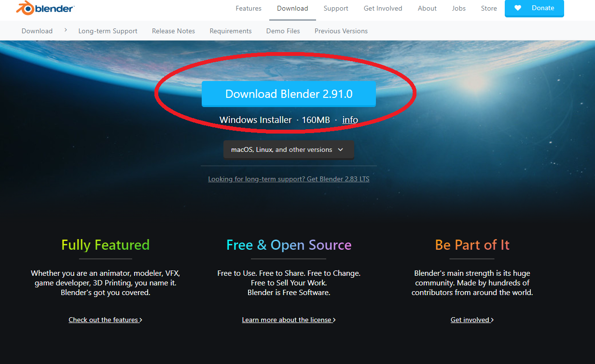Viewport: 595px width, 364px height.
Task: Click the 160MB file size text
Action: coord(316,120)
